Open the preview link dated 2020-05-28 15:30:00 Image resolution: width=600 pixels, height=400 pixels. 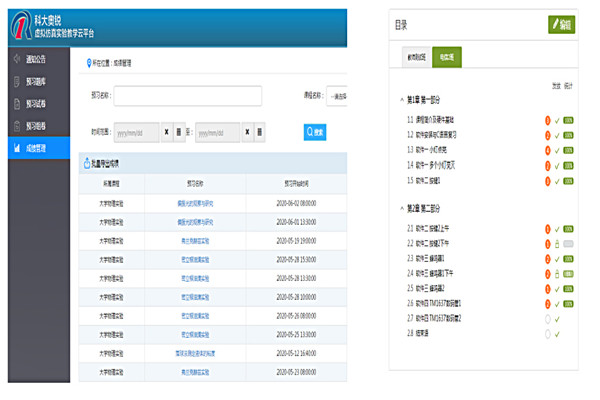click(x=195, y=260)
